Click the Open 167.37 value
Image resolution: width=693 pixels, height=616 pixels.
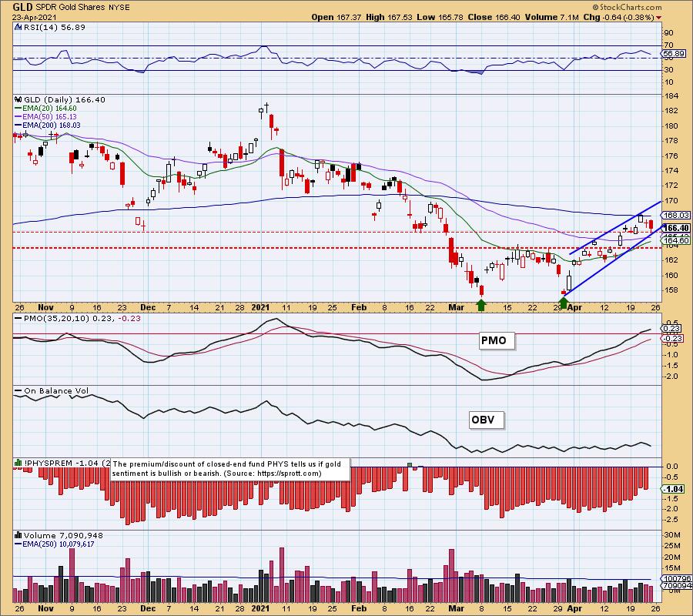[x=336, y=17]
